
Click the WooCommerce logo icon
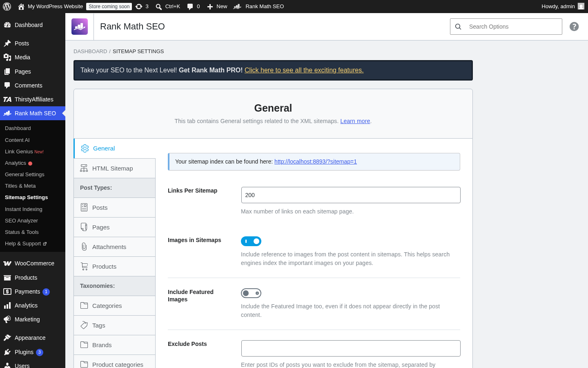point(7,263)
